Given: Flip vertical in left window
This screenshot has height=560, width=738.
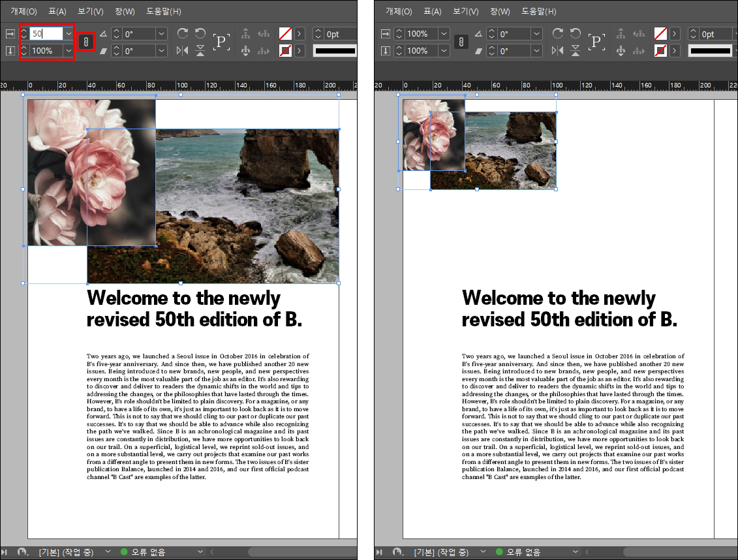Looking at the screenshot, I should (200, 50).
